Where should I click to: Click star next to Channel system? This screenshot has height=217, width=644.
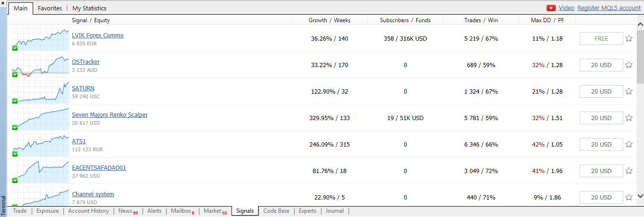[629, 198]
